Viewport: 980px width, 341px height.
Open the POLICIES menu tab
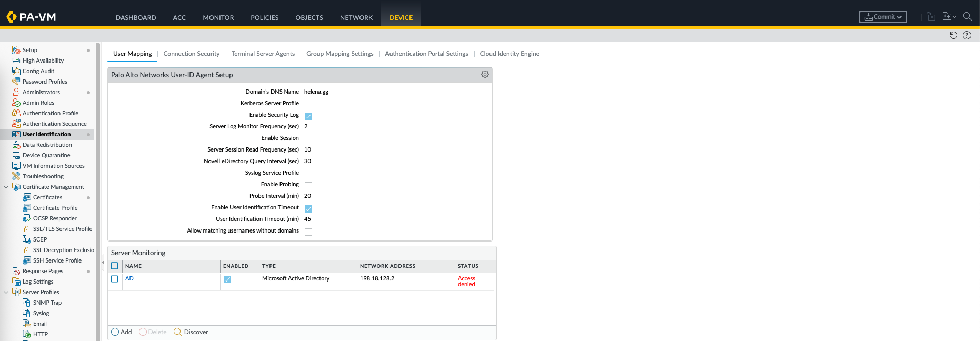pos(264,17)
